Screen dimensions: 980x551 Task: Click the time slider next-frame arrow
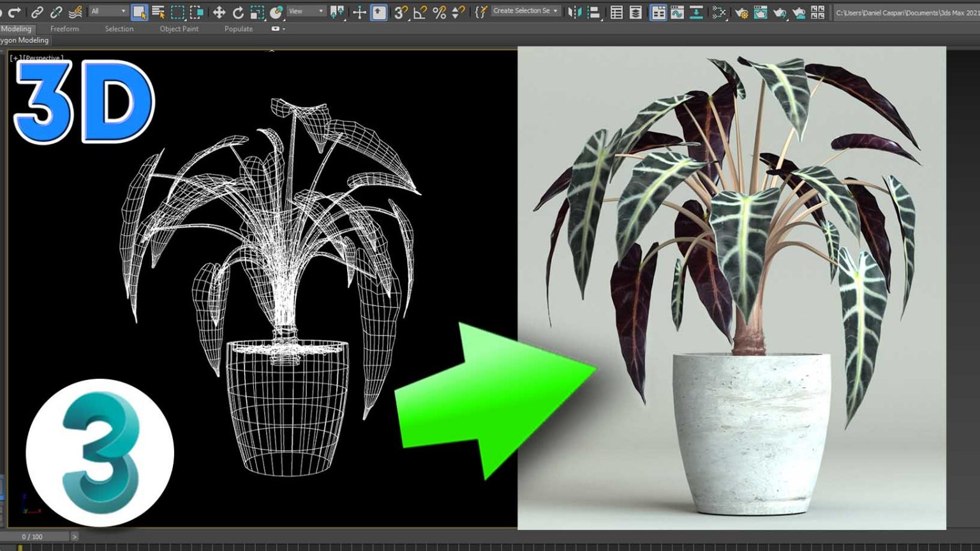click(x=75, y=537)
